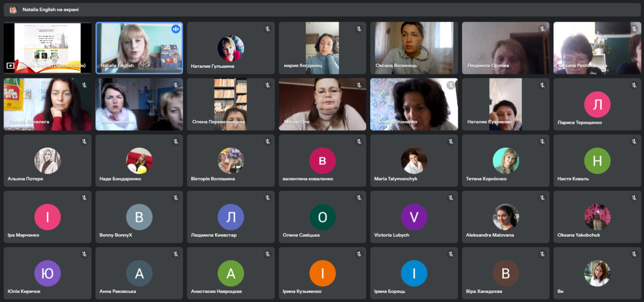Click the speaking indicator icon on Natalia English's tile
Screen dimensions: 644x302
[x=176, y=29]
